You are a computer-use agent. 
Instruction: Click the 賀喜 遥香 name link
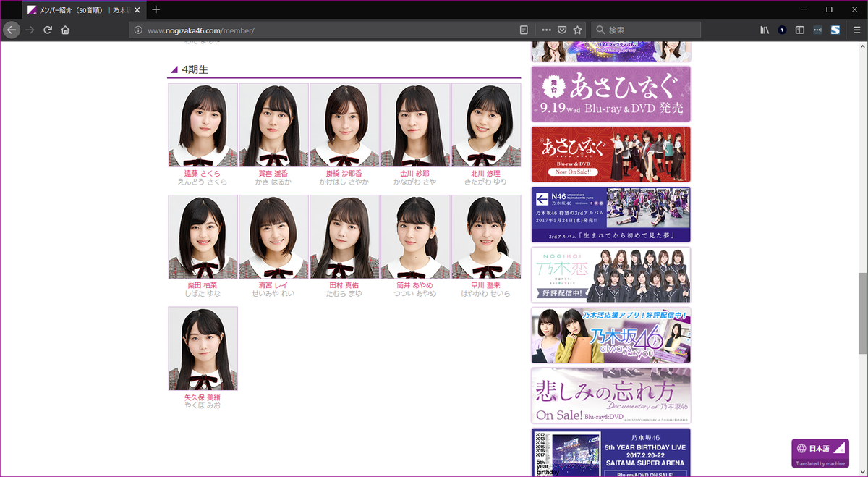[273, 174]
